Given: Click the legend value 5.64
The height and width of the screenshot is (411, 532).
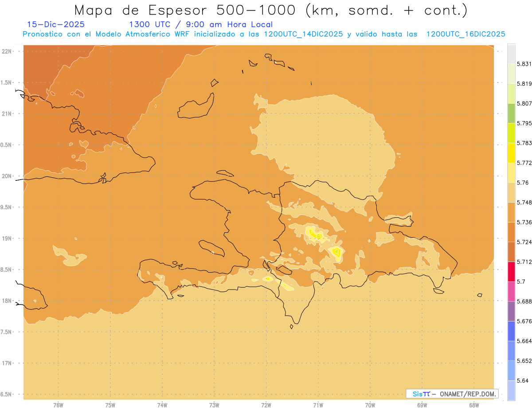Looking at the screenshot, I should coord(523,380).
